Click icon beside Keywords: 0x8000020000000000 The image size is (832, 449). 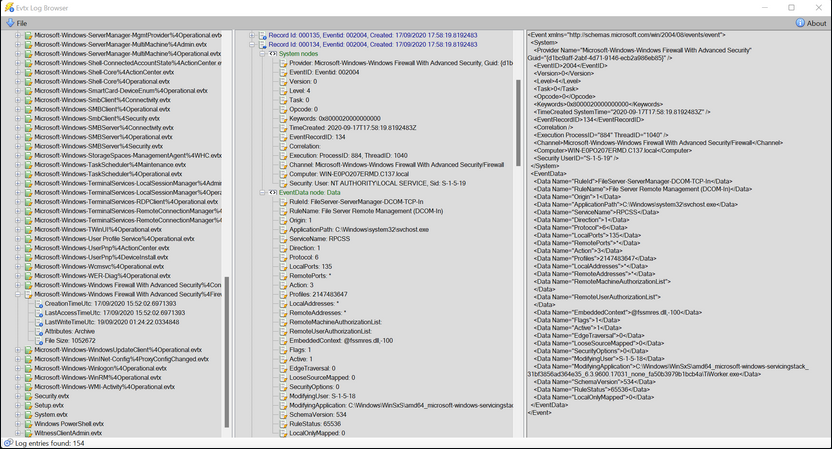283,118
